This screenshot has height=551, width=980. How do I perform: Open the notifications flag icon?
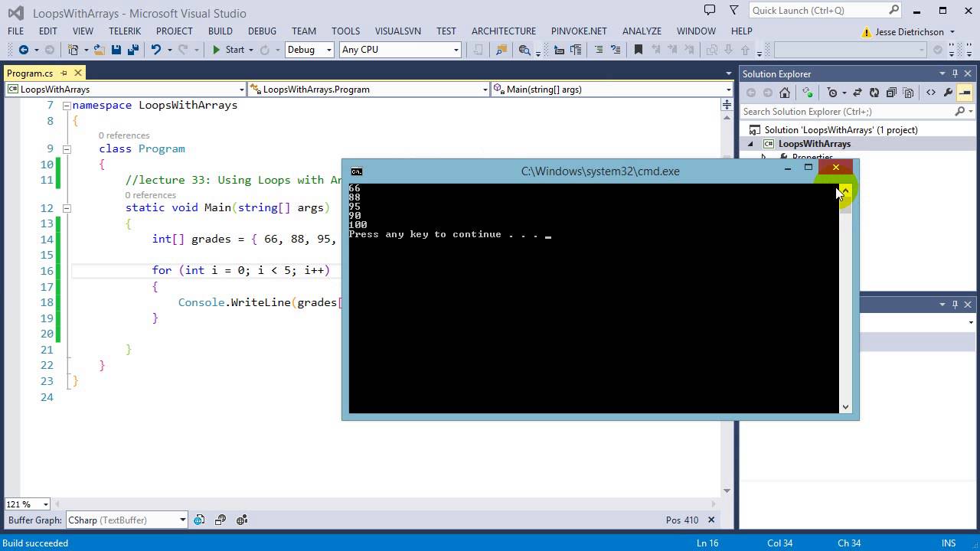coord(734,11)
